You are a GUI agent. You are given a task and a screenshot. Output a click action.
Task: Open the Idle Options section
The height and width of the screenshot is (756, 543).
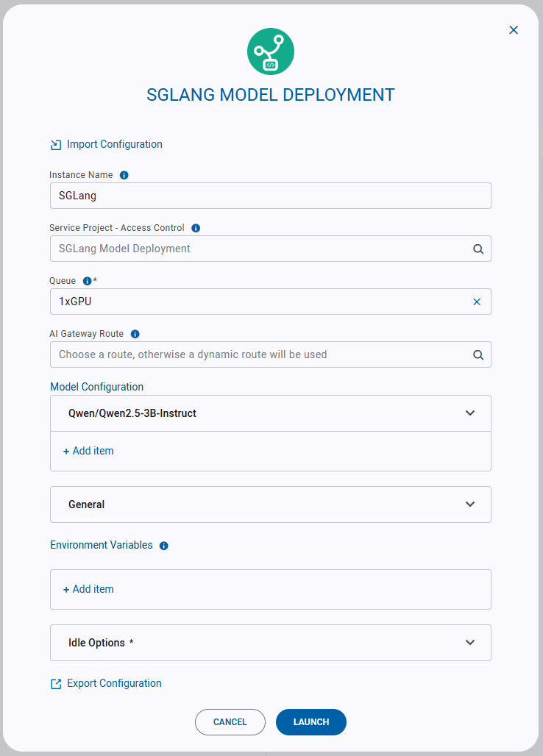point(470,642)
